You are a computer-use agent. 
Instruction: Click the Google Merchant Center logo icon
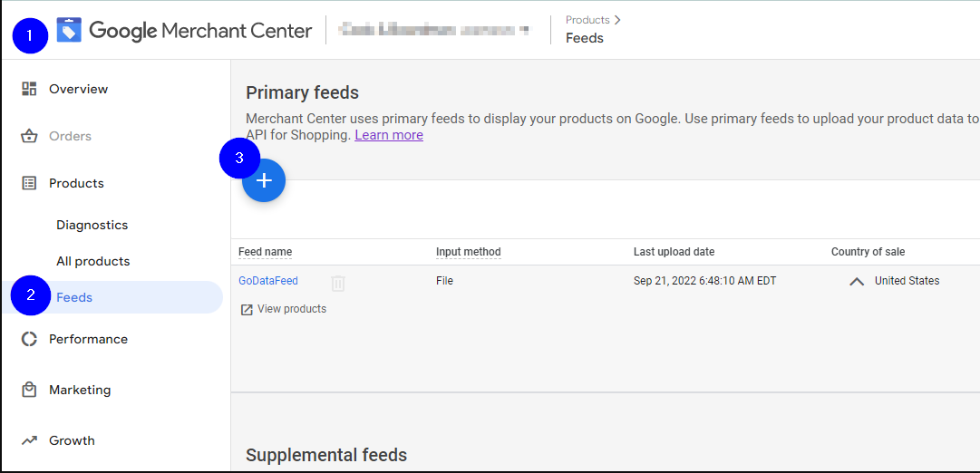pos(69,30)
